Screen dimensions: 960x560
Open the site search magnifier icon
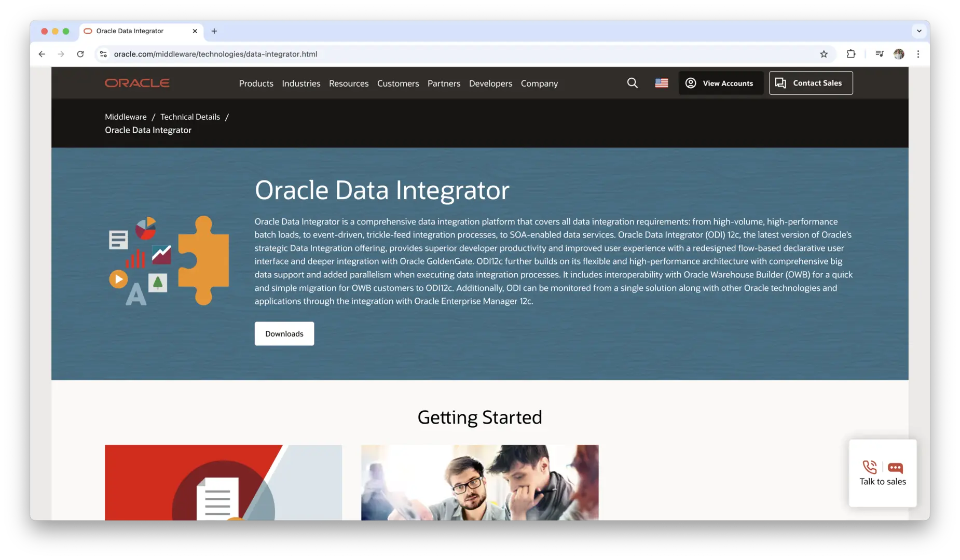pyautogui.click(x=632, y=83)
